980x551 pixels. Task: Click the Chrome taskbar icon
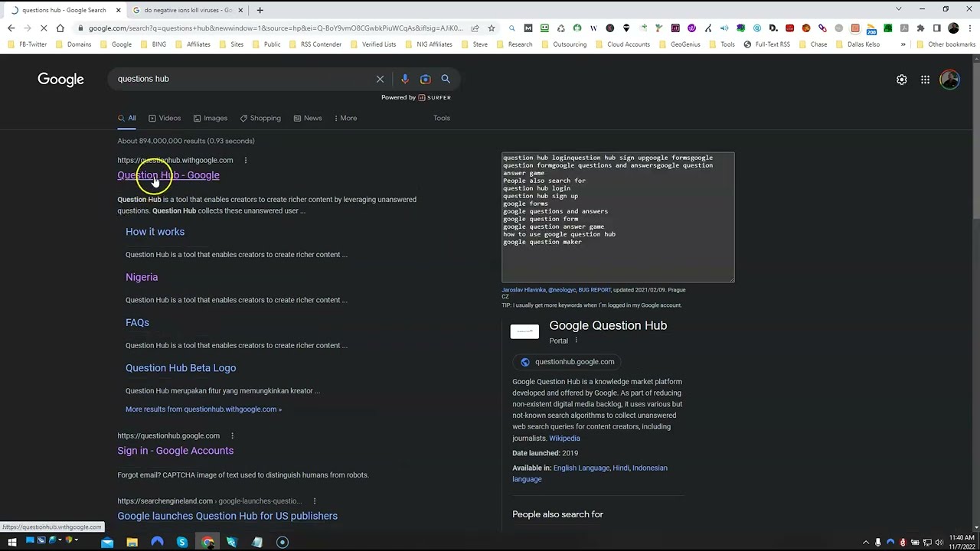coord(207,542)
